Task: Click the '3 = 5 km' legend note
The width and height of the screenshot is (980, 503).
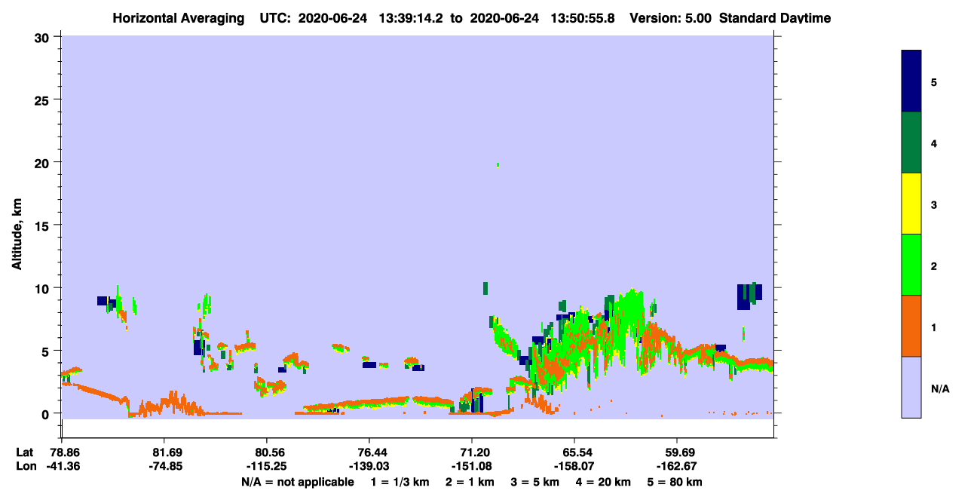Action: tap(535, 482)
